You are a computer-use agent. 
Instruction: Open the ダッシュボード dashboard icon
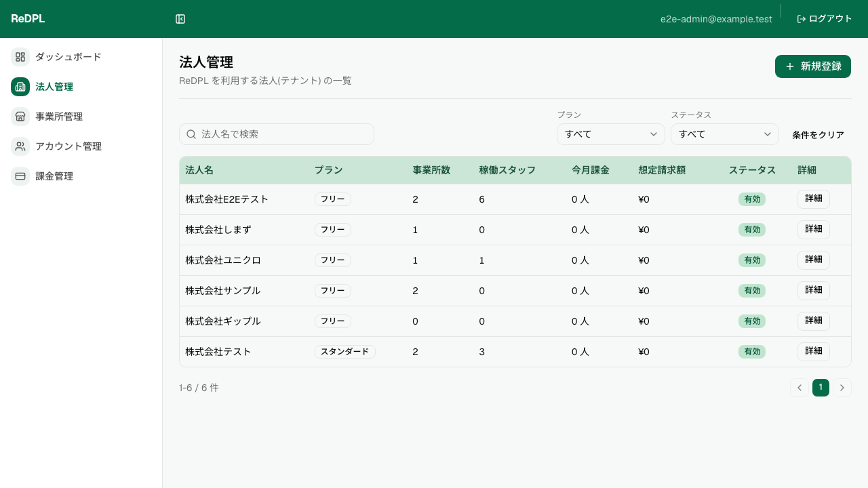pos(20,57)
